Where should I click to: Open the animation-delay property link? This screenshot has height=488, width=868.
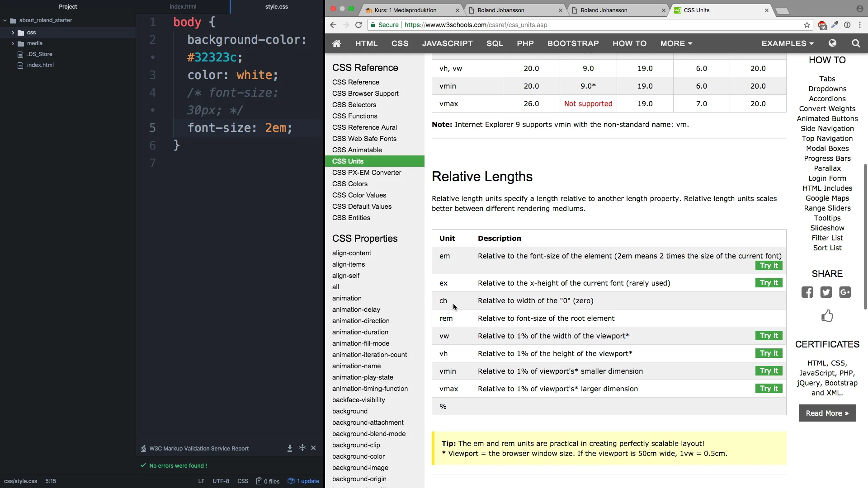(356, 310)
